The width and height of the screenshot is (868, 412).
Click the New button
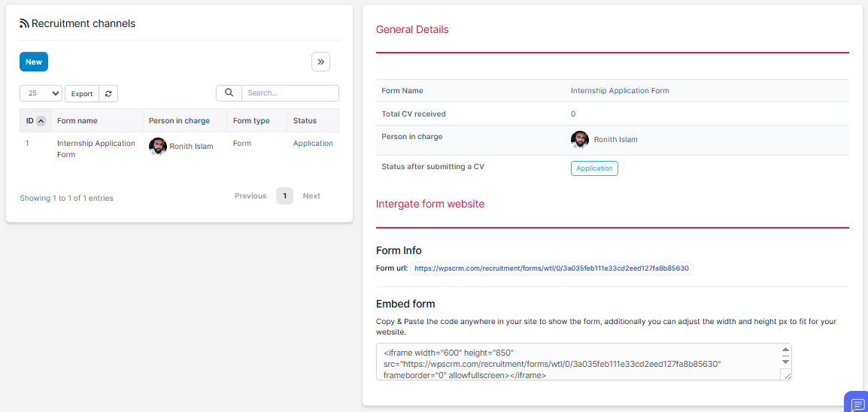point(34,62)
